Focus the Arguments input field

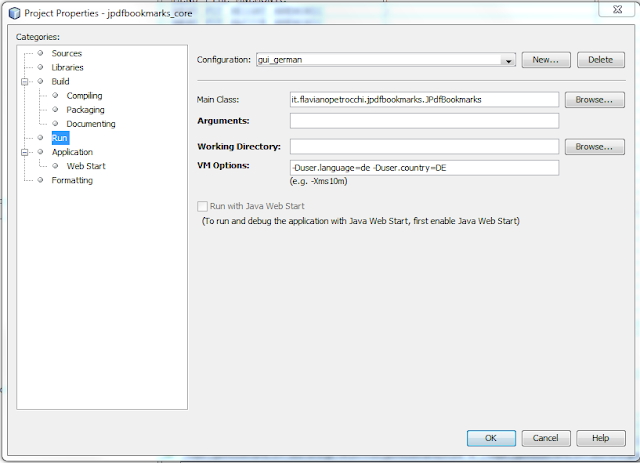click(x=424, y=121)
